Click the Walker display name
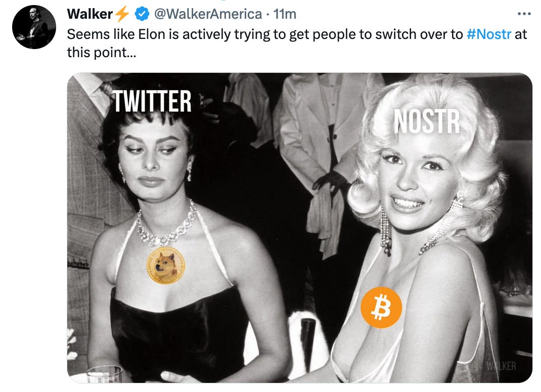The image size is (541, 392). coord(89,14)
